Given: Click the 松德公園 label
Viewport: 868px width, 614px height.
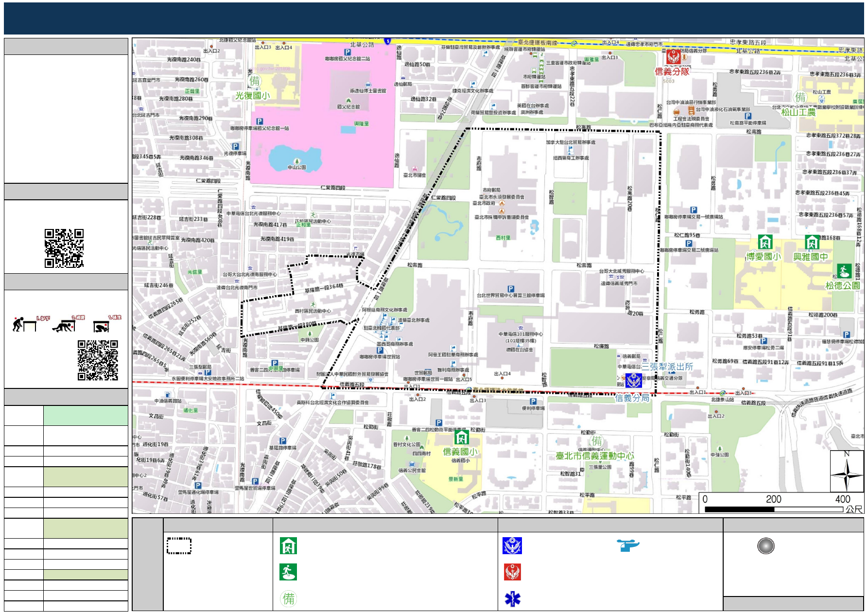Looking at the screenshot, I should (x=843, y=285).
